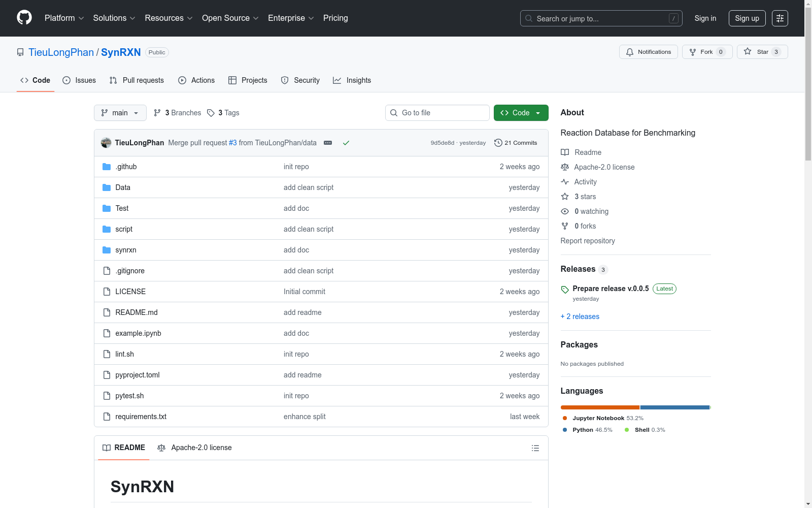Click the LICENSE file icon

tap(107, 292)
